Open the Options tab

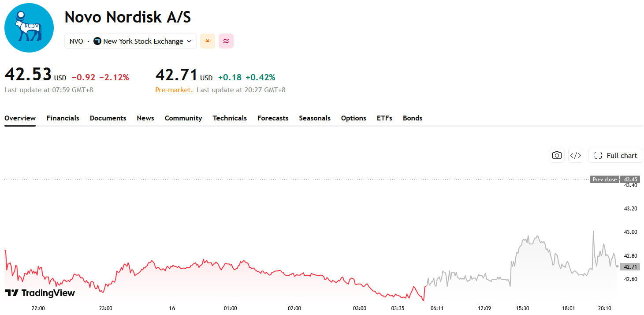tap(354, 118)
